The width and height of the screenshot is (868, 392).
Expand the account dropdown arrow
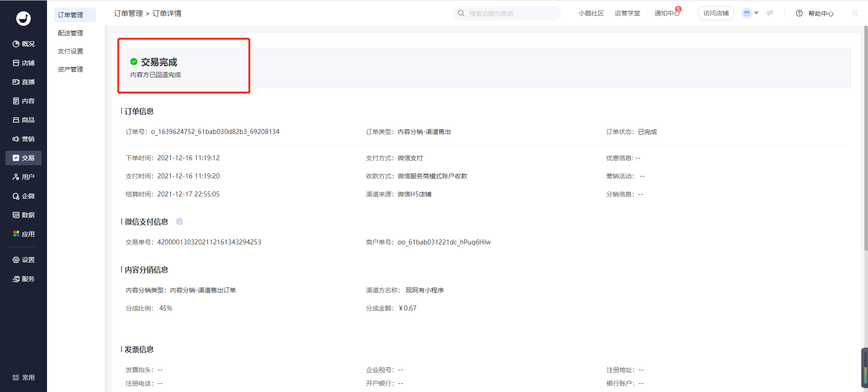point(756,13)
